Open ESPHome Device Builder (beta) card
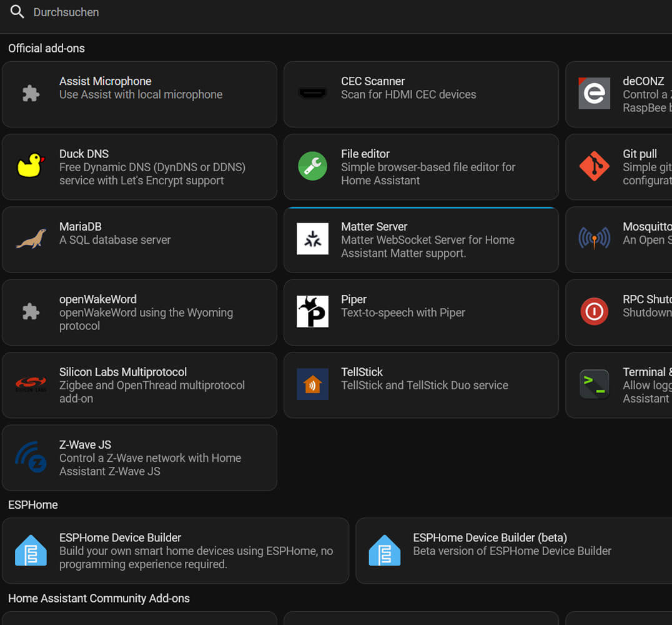 coord(512,551)
